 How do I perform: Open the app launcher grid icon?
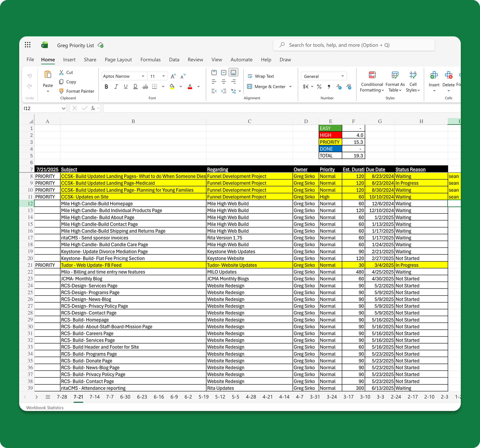(x=28, y=45)
